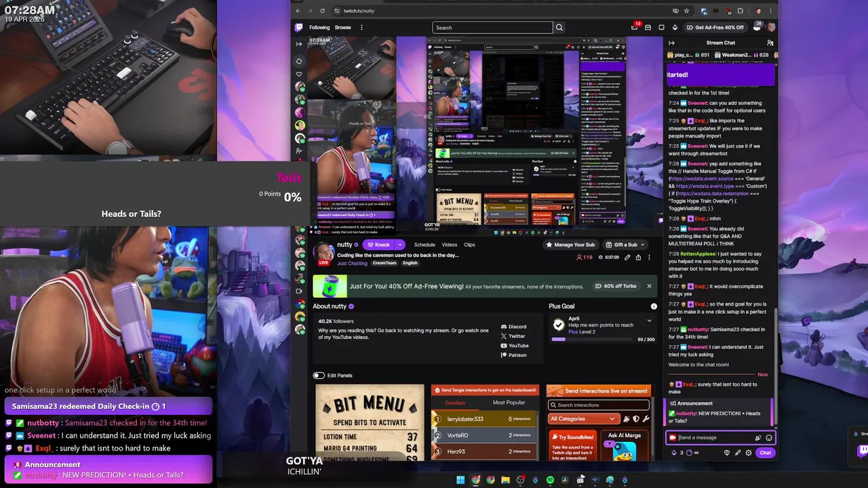Click larrylobster333 leaderboard row
Image resolution: width=868 pixels, height=488 pixels.
point(485,419)
